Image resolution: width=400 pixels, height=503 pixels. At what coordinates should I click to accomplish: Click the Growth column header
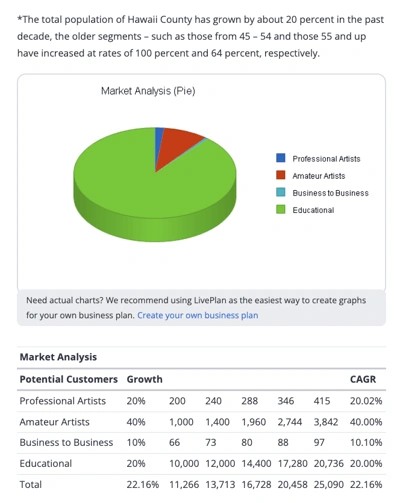pos(144,379)
